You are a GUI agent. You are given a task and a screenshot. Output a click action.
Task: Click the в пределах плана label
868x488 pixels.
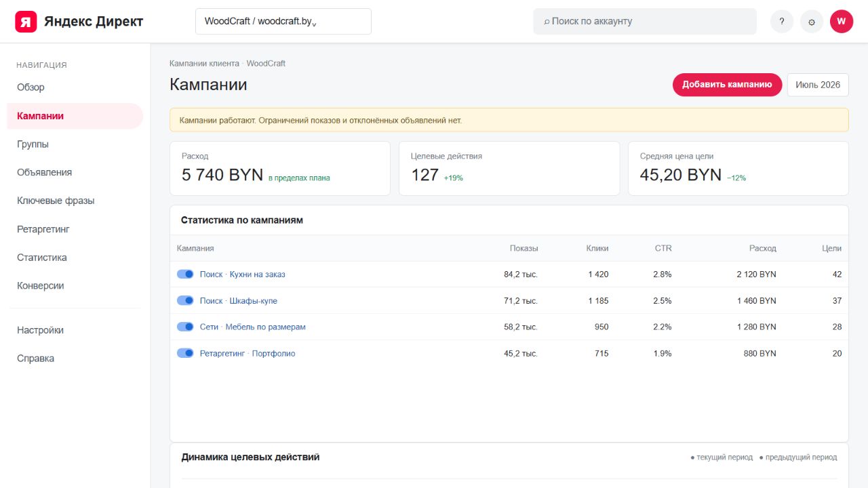pyautogui.click(x=299, y=178)
